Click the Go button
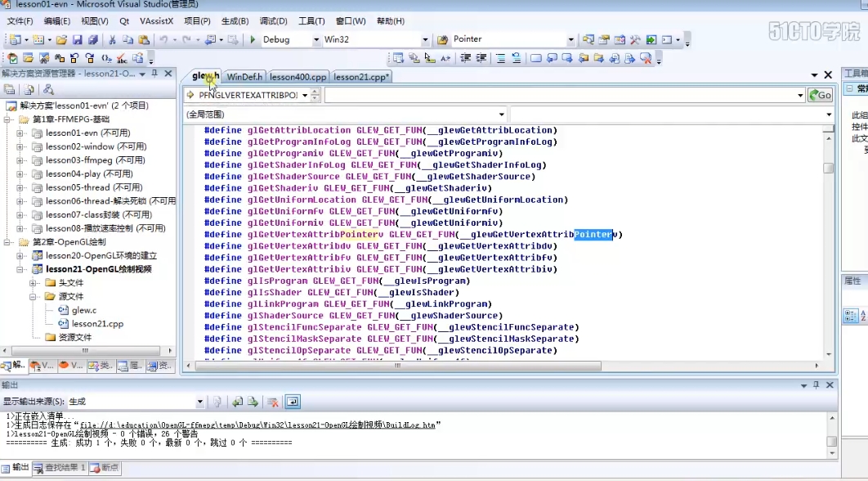868x481 pixels. pyautogui.click(x=820, y=95)
